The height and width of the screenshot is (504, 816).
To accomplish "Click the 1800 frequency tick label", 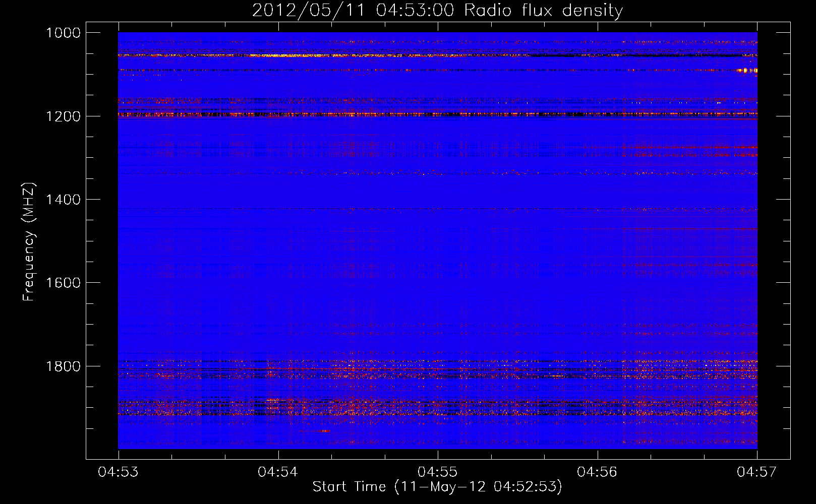I will [63, 366].
